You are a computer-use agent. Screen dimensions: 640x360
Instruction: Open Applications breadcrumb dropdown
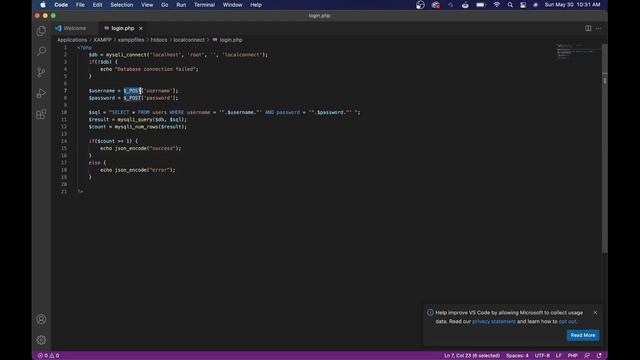coord(72,40)
